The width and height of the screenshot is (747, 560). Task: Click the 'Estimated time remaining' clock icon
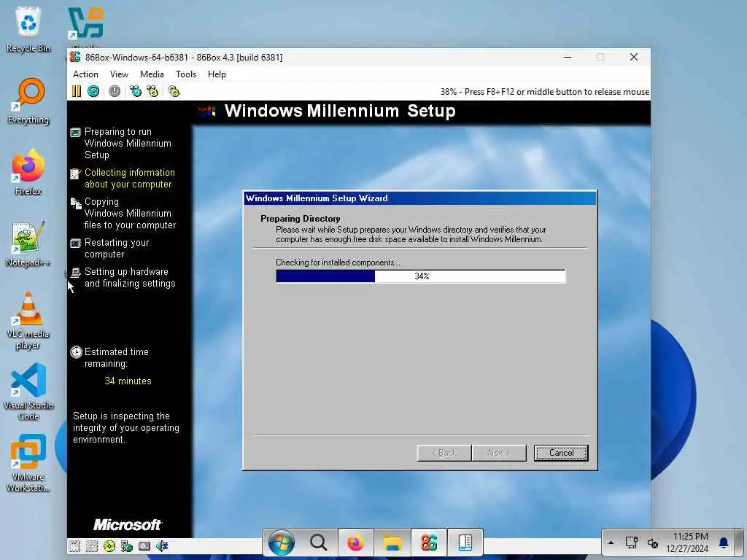[76, 352]
